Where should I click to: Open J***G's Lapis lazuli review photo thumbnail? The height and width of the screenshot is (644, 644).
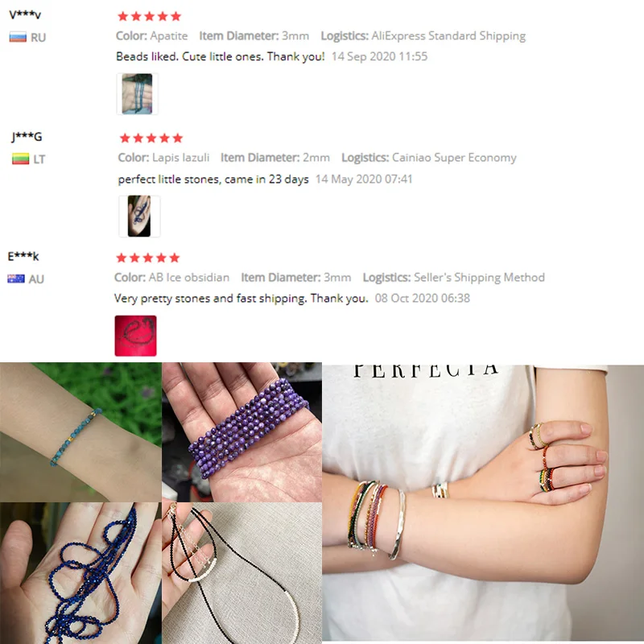point(139,216)
